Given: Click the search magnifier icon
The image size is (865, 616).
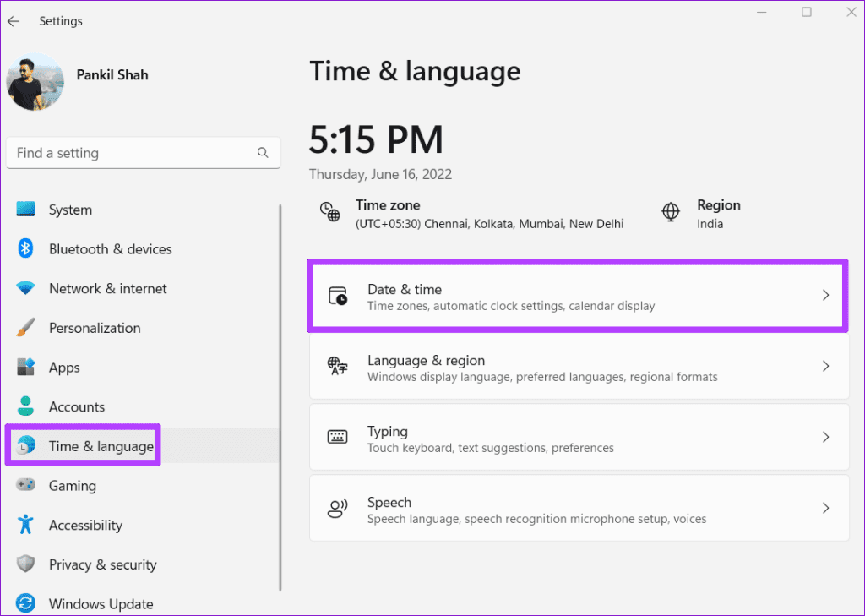Looking at the screenshot, I should (263, 153).
